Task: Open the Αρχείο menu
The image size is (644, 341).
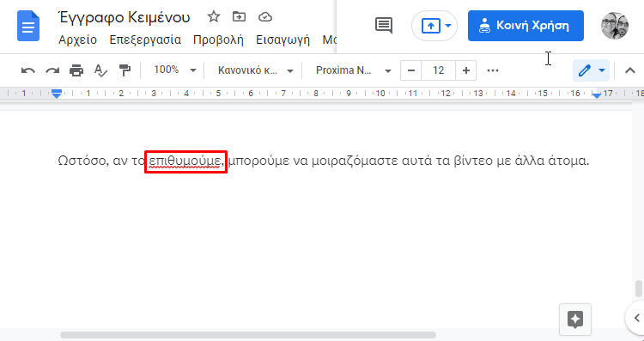Action: pyautogui.click(x=77, y=40)
